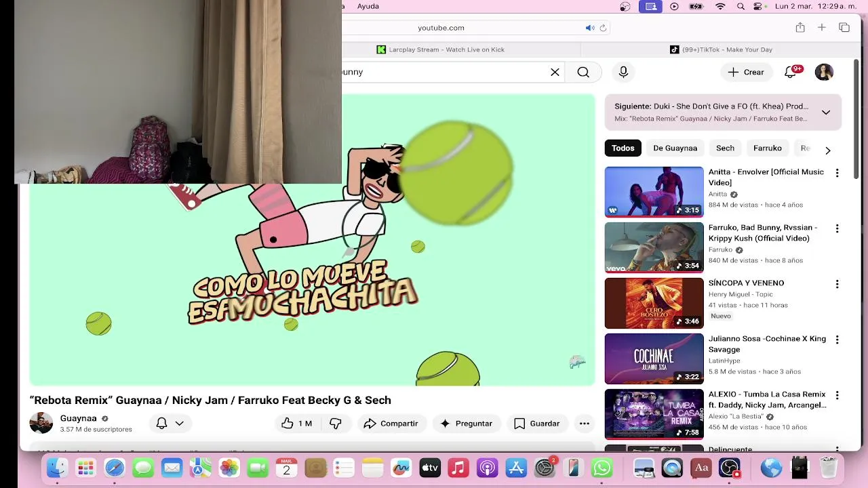868x488 pixels.
Task: Open the YouTube account avatar menu
Action: click(824, 72)
